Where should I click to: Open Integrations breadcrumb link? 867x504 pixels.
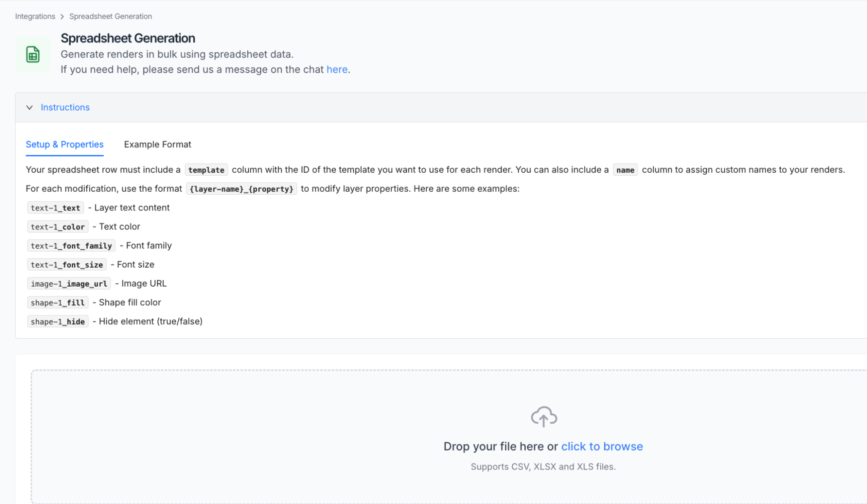pyautogui.click(x=35, y=16)
